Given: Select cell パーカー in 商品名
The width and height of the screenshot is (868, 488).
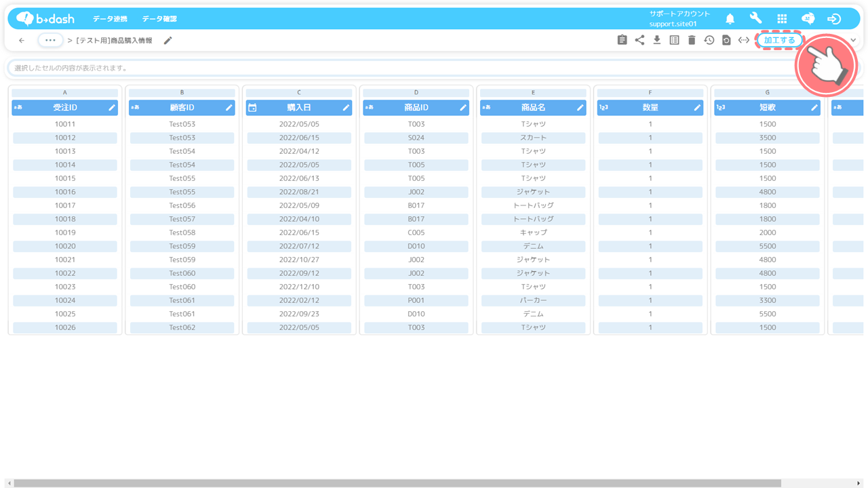Looking at the screenshot, I should point(533,300).
